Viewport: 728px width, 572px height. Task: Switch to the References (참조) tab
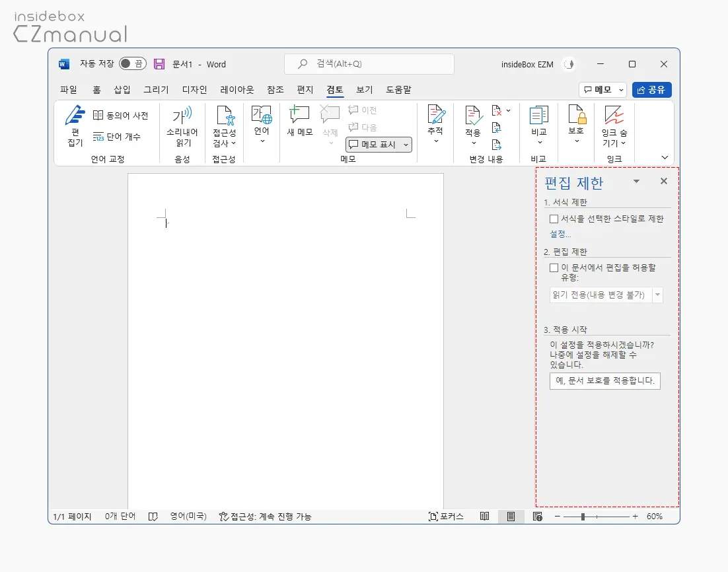pyautogui.click(x=275, y=90)
